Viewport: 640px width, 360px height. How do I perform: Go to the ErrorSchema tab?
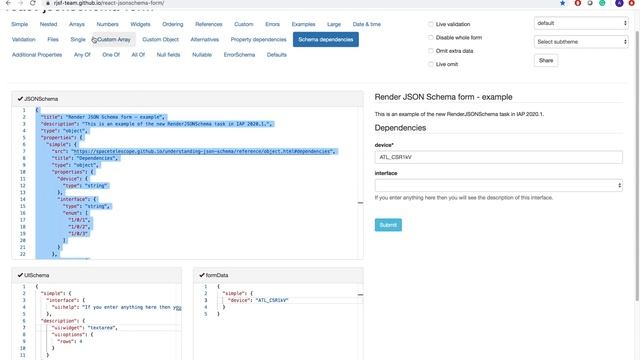[x=239, y=55]
